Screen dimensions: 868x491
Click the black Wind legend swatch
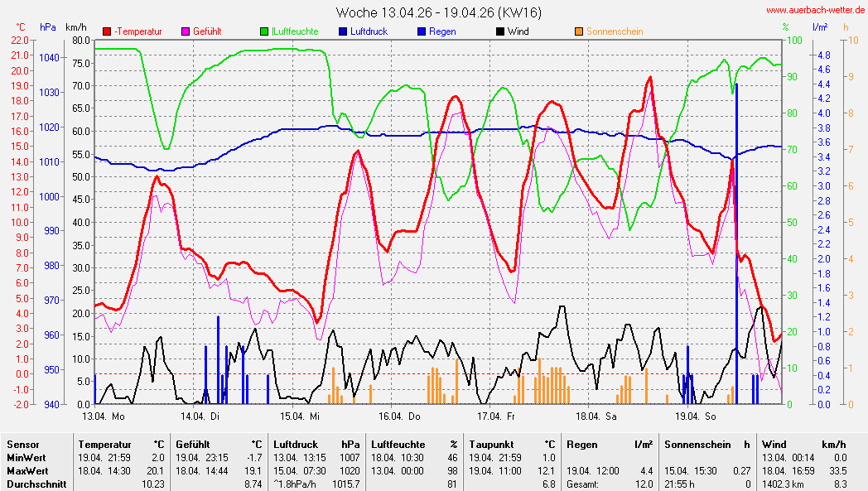pyautogui.click(x=500, y=31)
